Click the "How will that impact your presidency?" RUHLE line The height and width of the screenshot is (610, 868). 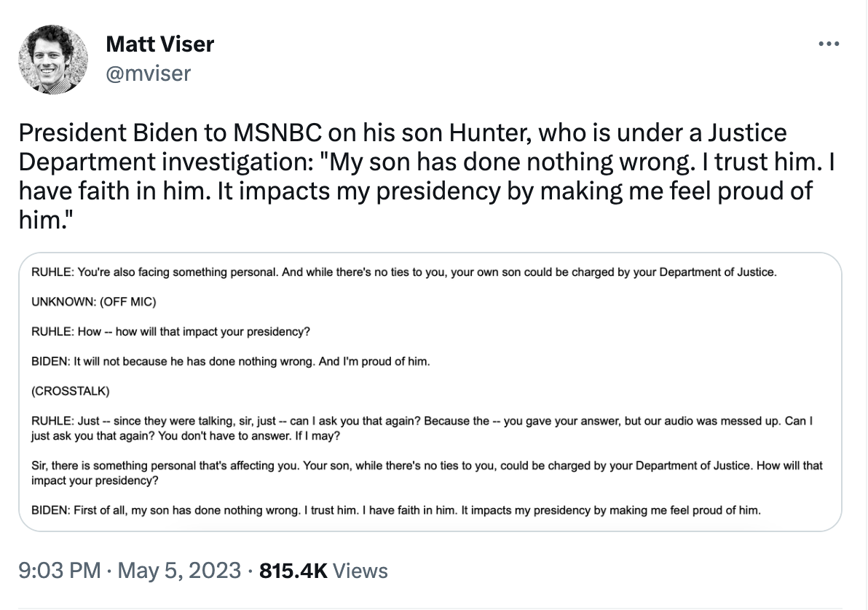pyautogui.click(x=170, y=331)
